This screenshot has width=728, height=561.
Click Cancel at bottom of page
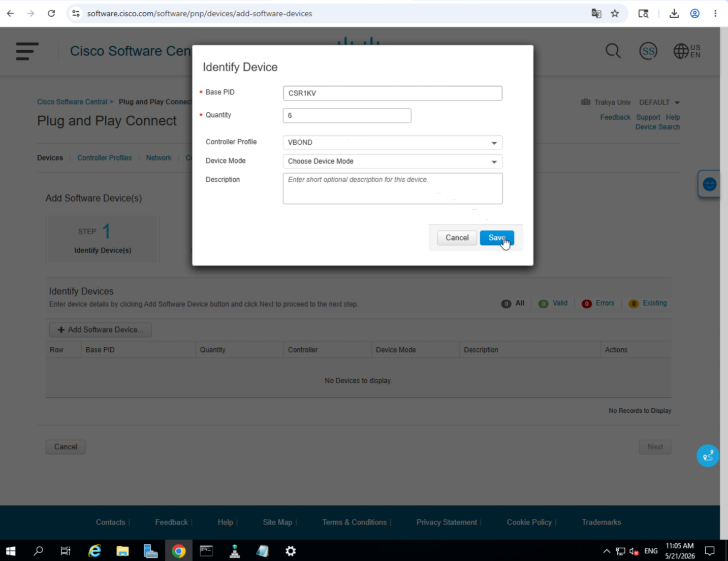tap(66, 447)
